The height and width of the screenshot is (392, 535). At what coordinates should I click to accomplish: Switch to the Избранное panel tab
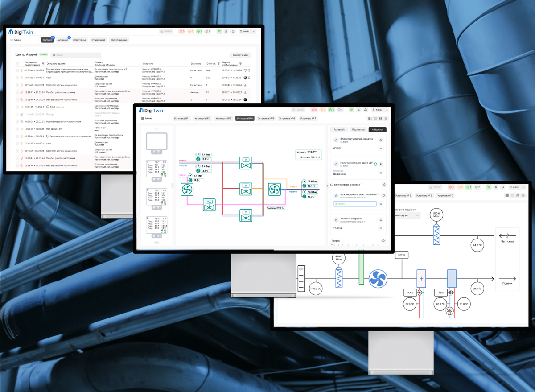(x=377, y=130)
